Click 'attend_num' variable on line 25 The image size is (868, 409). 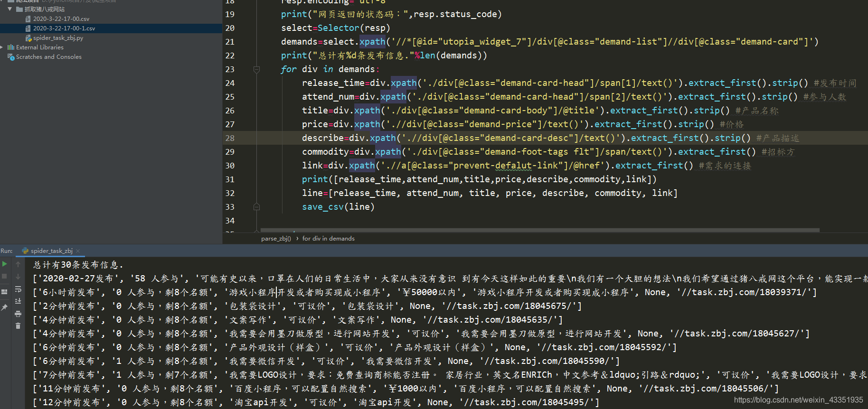point(328,97)
